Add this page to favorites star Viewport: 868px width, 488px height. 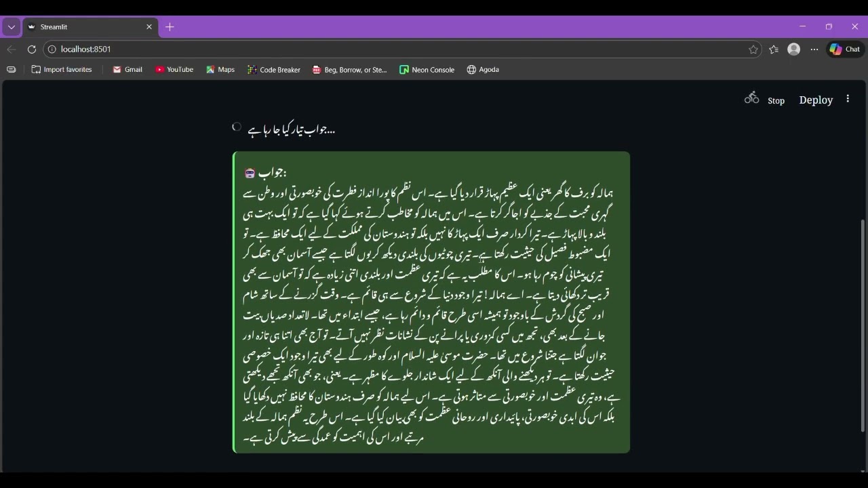pyautogui.click(x=753, y=49)
